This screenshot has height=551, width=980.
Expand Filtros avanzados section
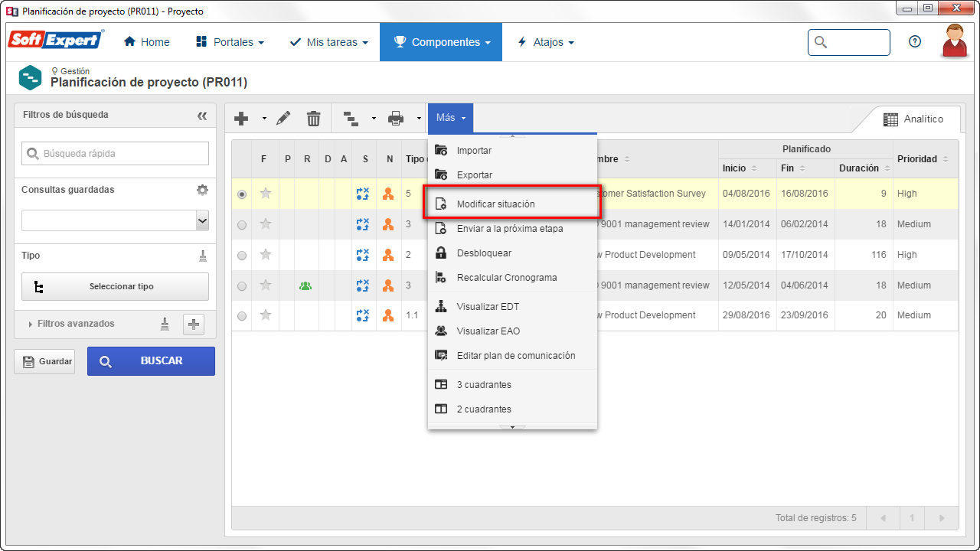[x=71, y=324]
